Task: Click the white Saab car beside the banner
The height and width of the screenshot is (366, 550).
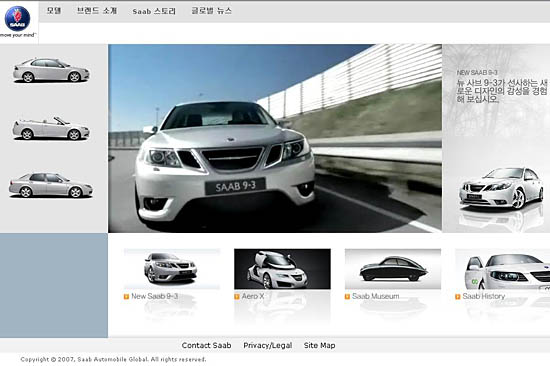Action: point(501,189)
